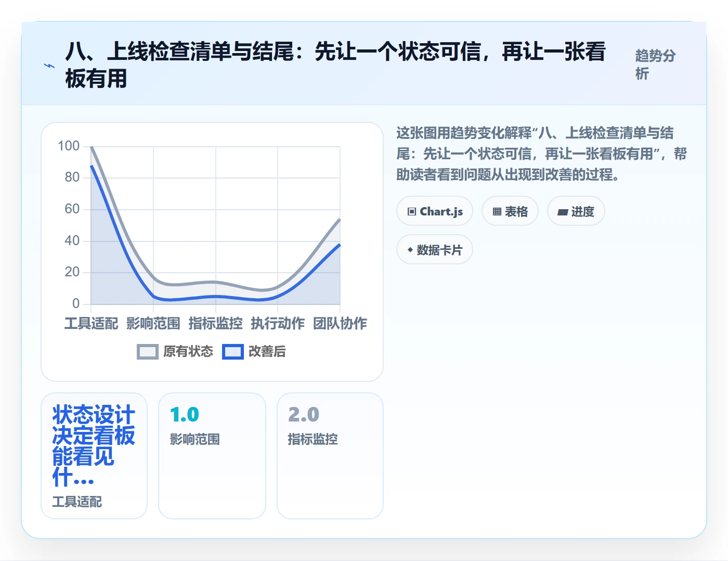Select the 数据卡片 tag

click(x=435, y=249)
